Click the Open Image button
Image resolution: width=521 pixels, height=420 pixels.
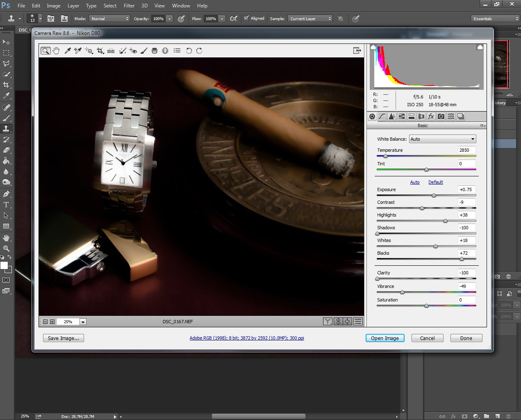click(x=384, y=338)
